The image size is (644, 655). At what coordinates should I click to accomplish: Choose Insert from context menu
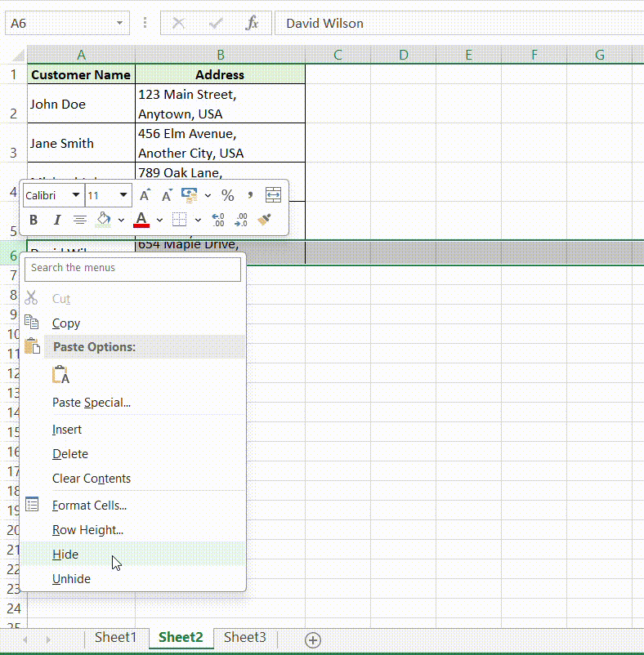point(133,430)
